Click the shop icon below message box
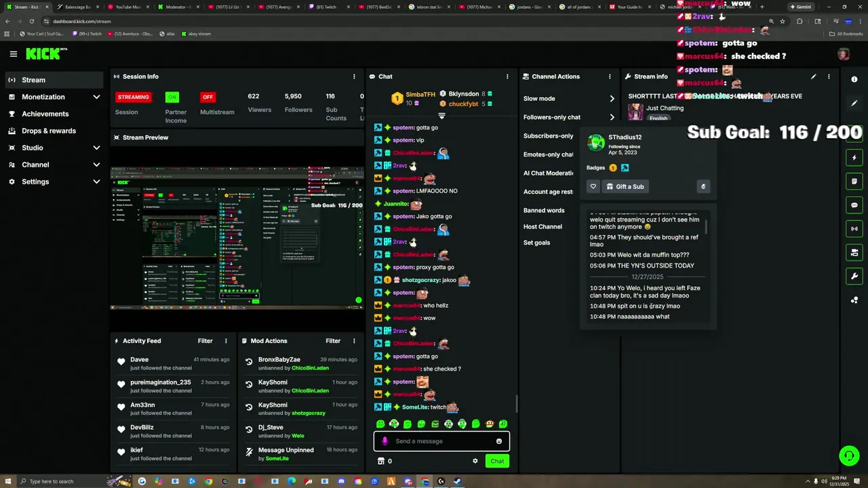 coord(380,461)
